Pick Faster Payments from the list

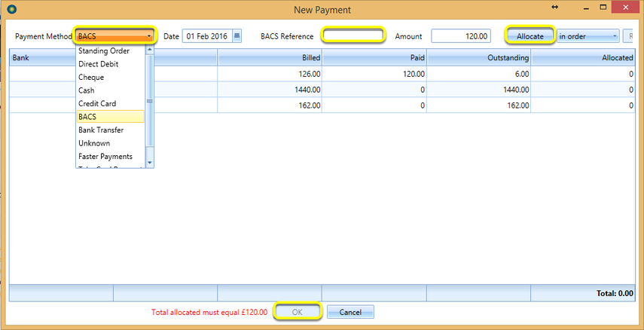(x=110, y=156)
